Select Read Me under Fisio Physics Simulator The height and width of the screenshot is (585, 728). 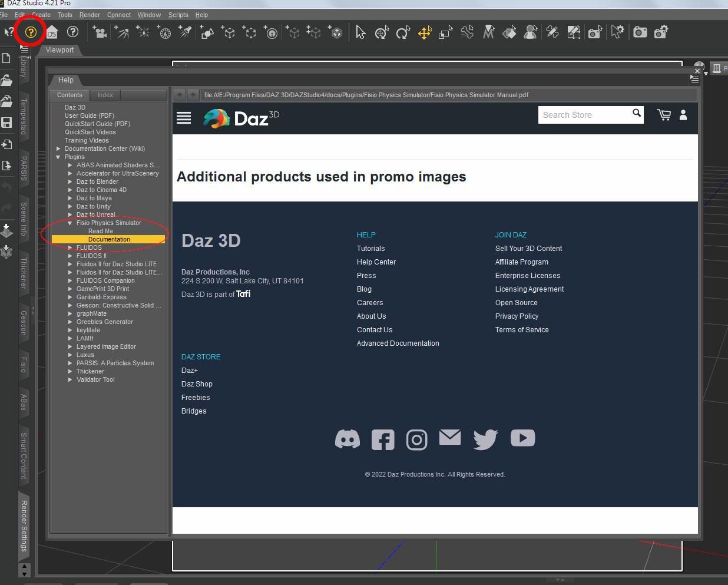click(100, 232)
